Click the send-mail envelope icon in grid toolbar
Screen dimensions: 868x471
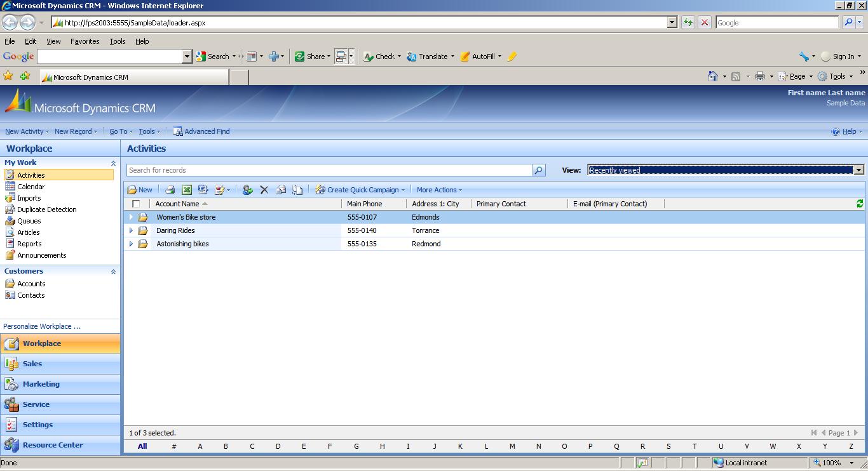(x=281, y=190)
